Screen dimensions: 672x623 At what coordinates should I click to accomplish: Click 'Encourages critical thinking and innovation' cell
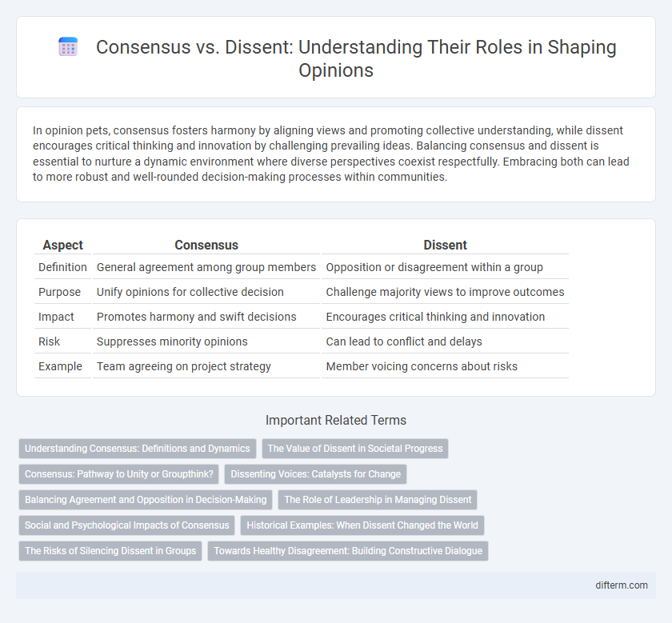coord(445,317)
